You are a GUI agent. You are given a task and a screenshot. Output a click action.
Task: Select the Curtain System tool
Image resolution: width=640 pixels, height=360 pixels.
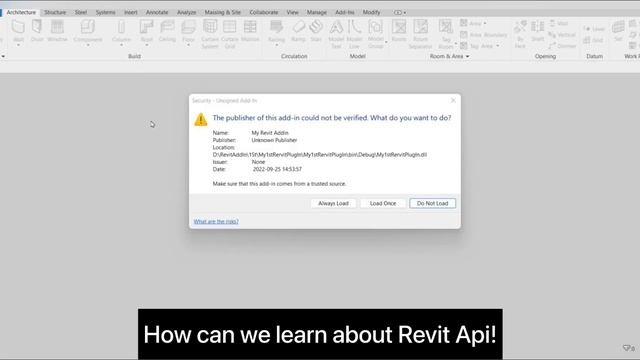(210, 33)
